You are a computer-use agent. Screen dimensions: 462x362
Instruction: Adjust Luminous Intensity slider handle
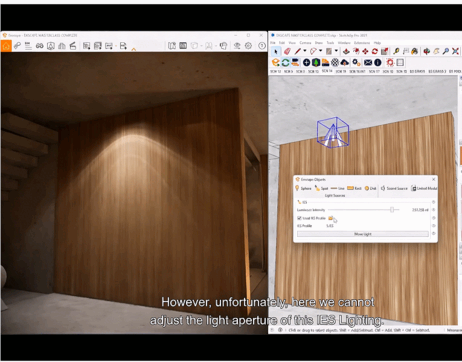392,210
